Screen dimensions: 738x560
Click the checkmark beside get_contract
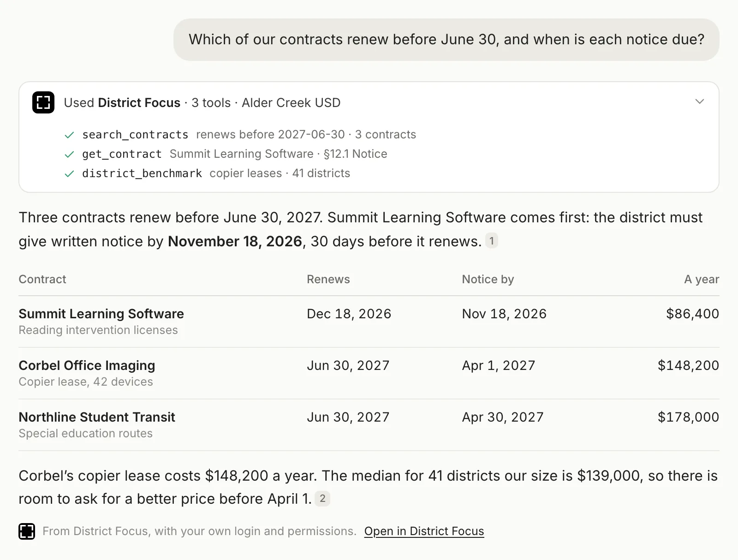click(69, 154)
